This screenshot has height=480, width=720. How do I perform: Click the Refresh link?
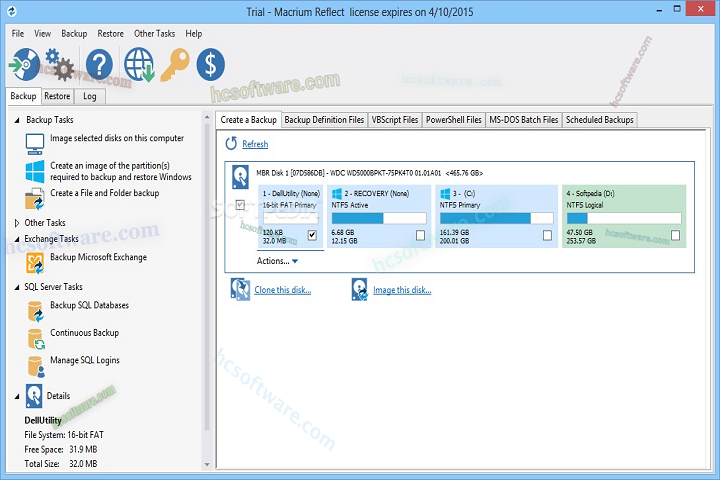pos(255,144)
